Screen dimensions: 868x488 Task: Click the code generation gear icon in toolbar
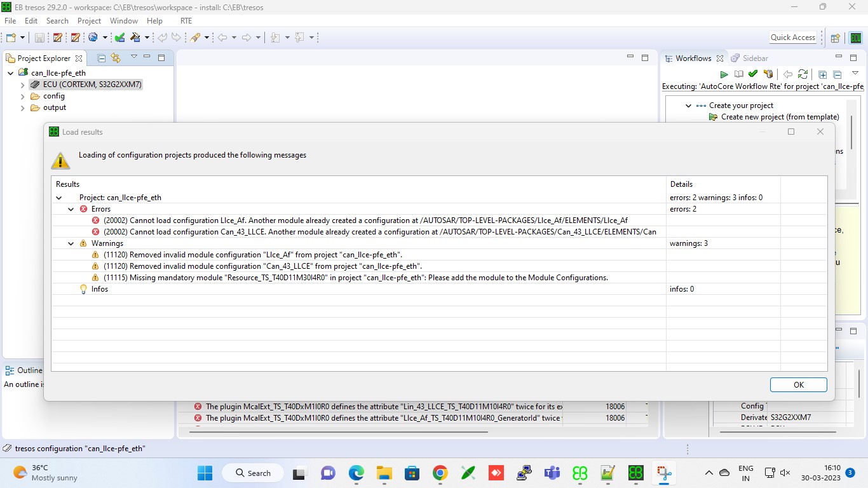click(x=93, y=37)
